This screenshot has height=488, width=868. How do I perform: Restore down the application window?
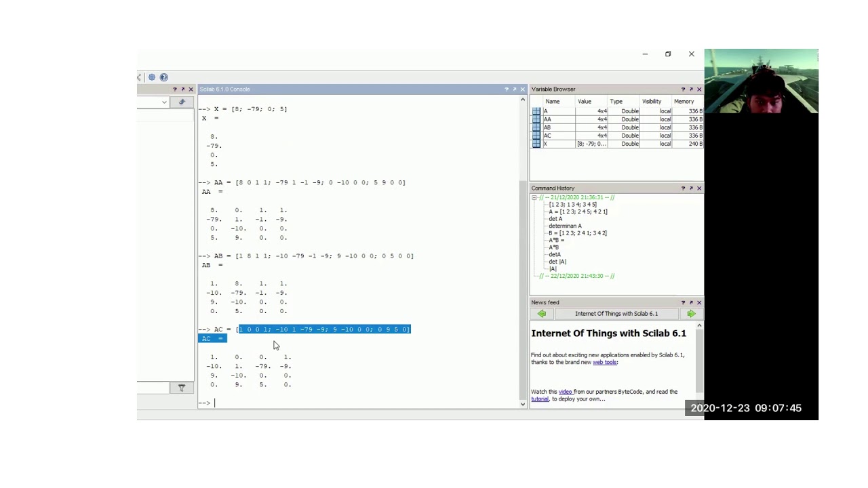(x=668, y=54)
